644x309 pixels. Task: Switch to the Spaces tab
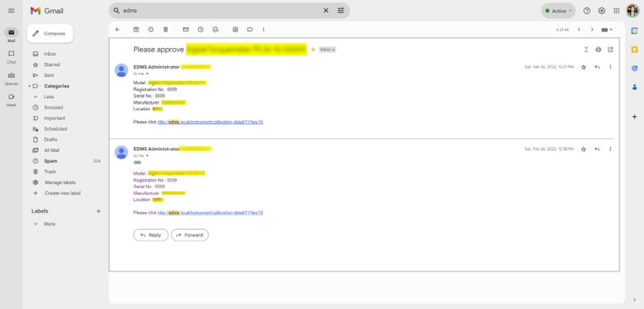pyautogui.click(x=11, y=78)
